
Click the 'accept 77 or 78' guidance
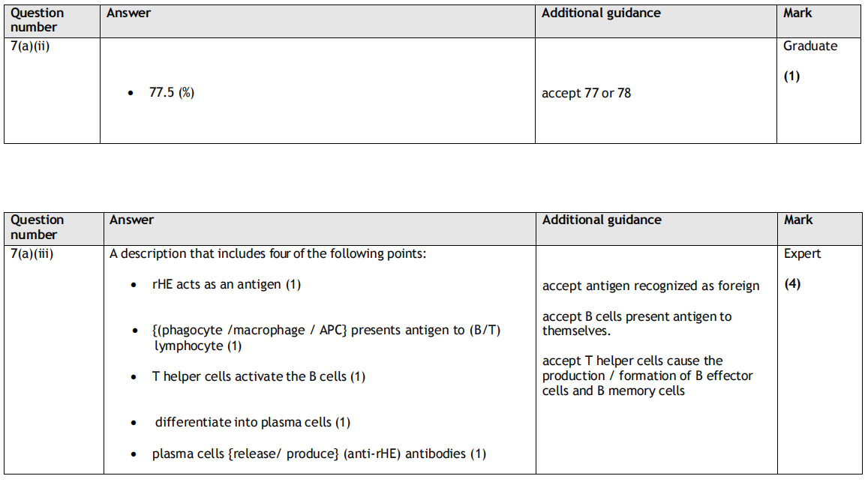pyautogui.click(x=586, y=94)
